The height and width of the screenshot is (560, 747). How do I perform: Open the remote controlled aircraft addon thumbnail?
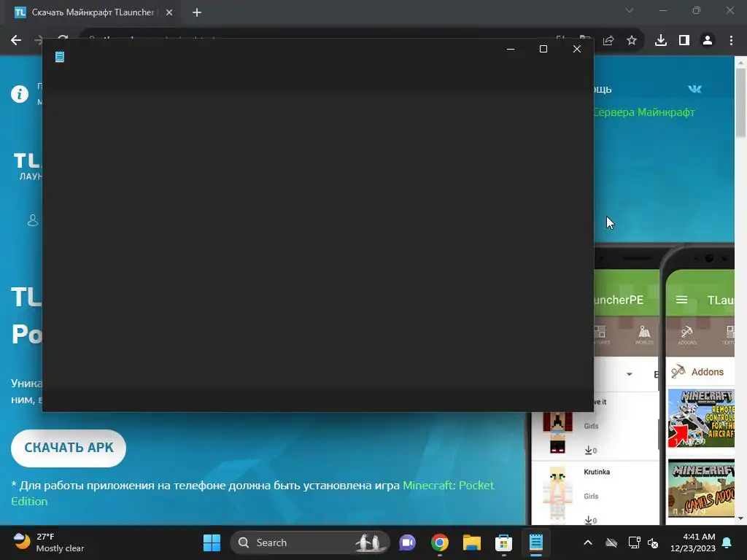pyautogui.click(x=701, y=418)
